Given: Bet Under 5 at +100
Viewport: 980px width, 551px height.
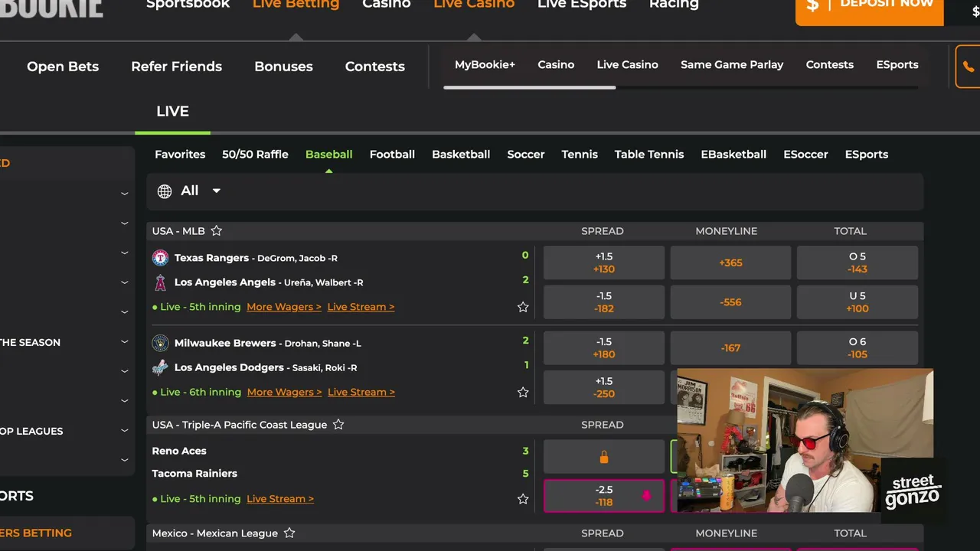Looking at the screenshot, I should click(x=857, y=302).
